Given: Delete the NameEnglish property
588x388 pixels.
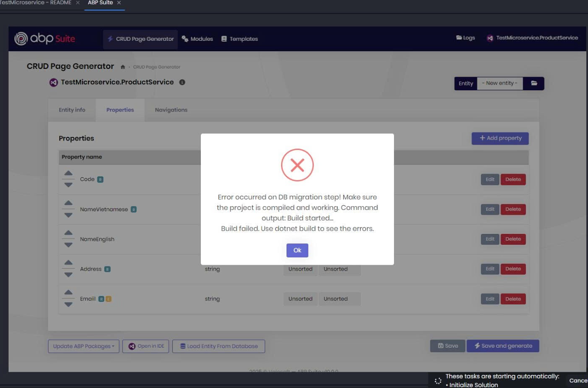Looking at the screenshot, I should (513, 239).
